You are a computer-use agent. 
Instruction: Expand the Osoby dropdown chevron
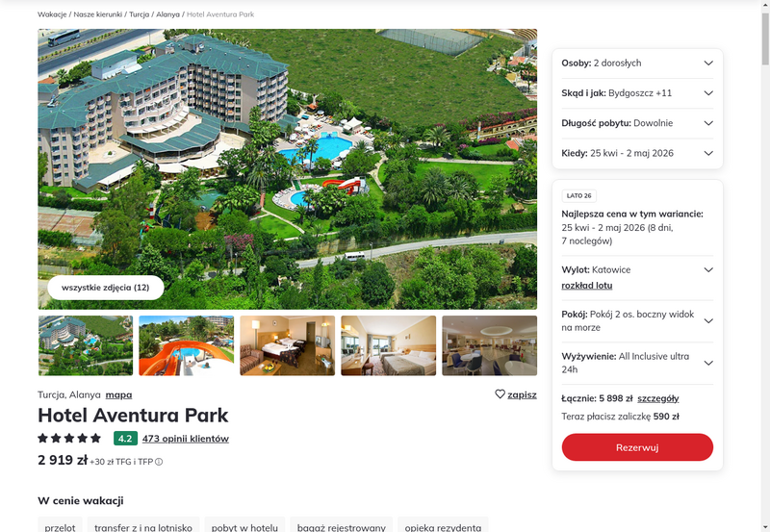[x=708, y=63]
